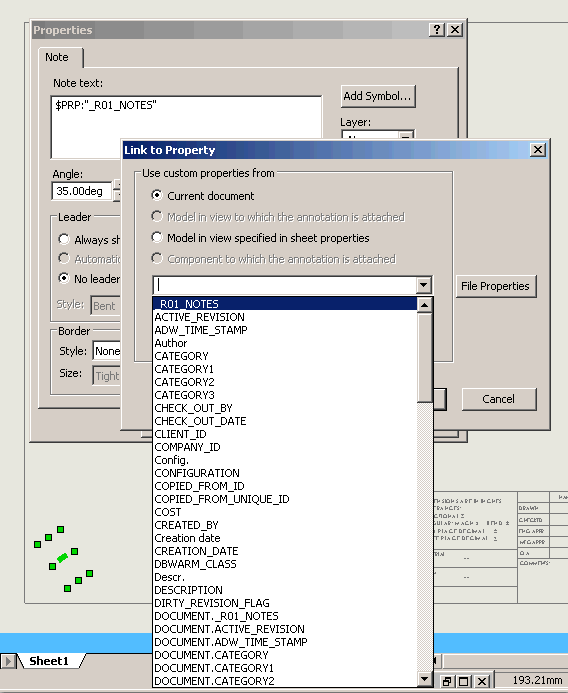Switch to the Sheet1 tab
The height and width of the screenshot is (693, 568).
click(x=49, y=661)
